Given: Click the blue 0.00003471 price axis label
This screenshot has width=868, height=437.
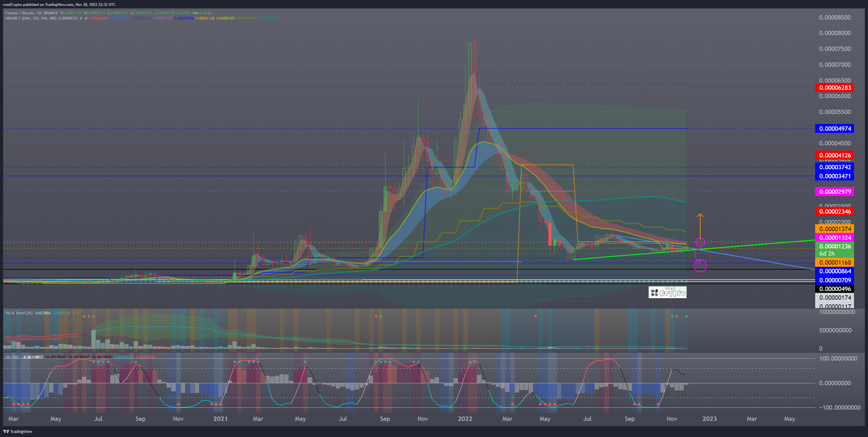Looking at the screenshot, I should point(835,176).
